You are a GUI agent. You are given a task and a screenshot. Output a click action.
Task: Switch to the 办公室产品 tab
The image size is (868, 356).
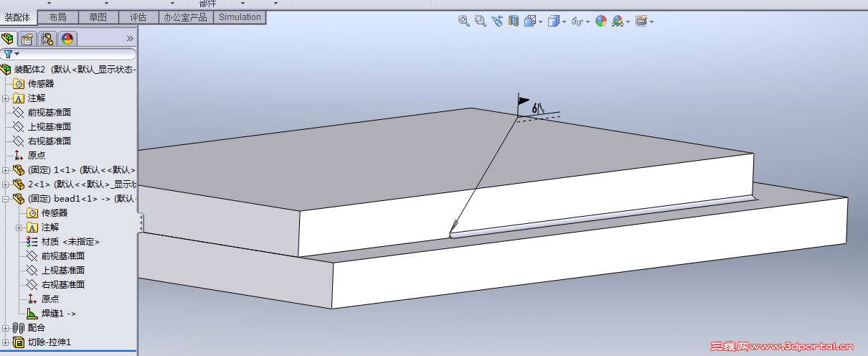coord(187,17)
